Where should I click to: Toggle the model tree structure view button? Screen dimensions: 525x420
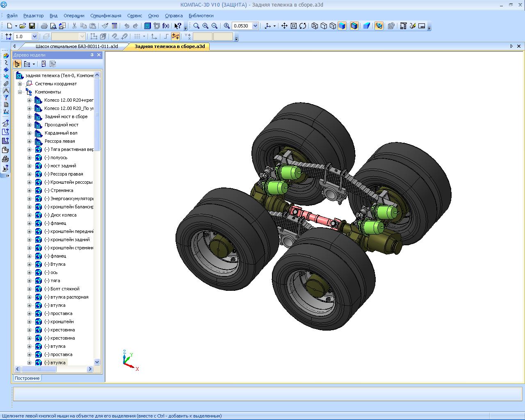click(17, 64)
